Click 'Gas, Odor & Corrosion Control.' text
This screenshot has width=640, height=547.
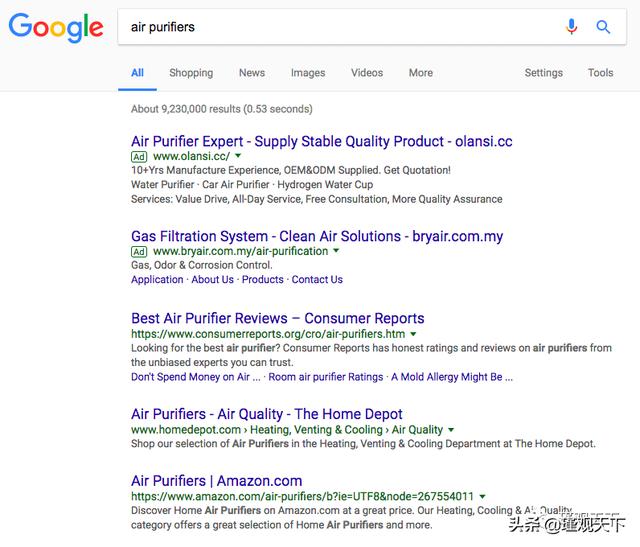click(202, 265)
